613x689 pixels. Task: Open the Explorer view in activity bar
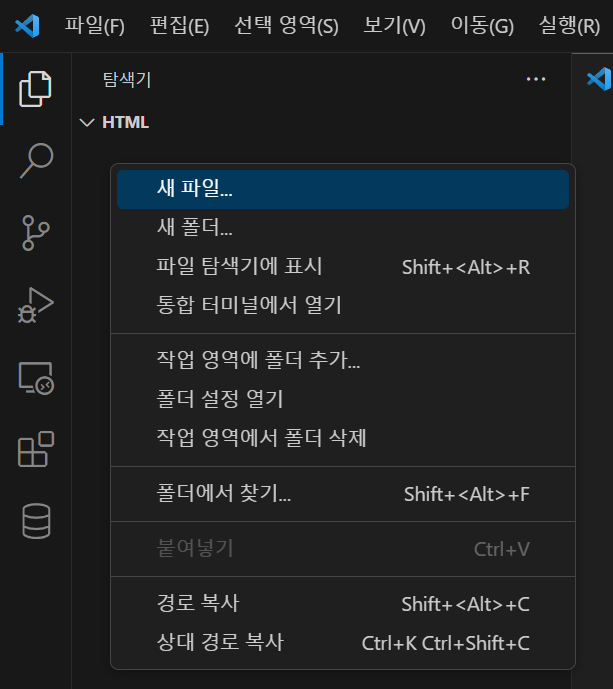[x=35, y=89]
